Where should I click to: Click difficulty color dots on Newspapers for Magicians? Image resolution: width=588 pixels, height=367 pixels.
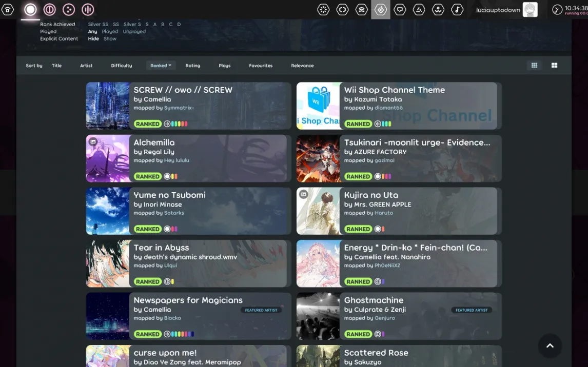pyautogui.click(x=182, y=334)
